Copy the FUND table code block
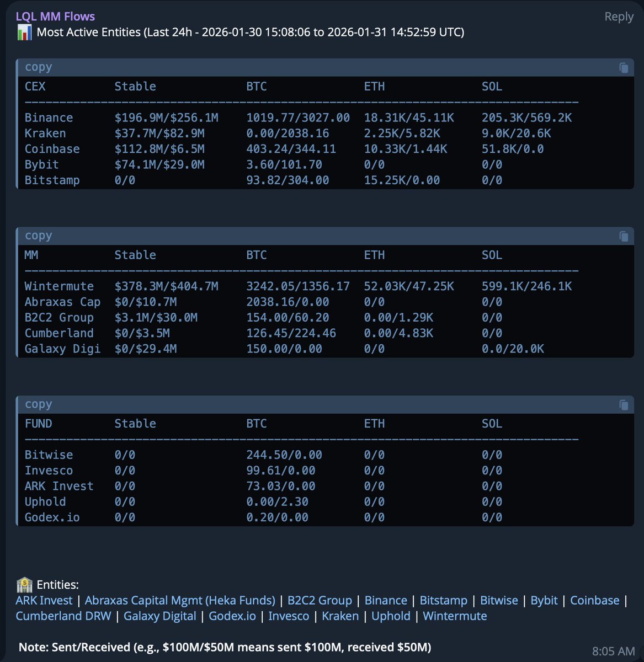This screenshot has height=662, width=644. (x=624, y=405)
